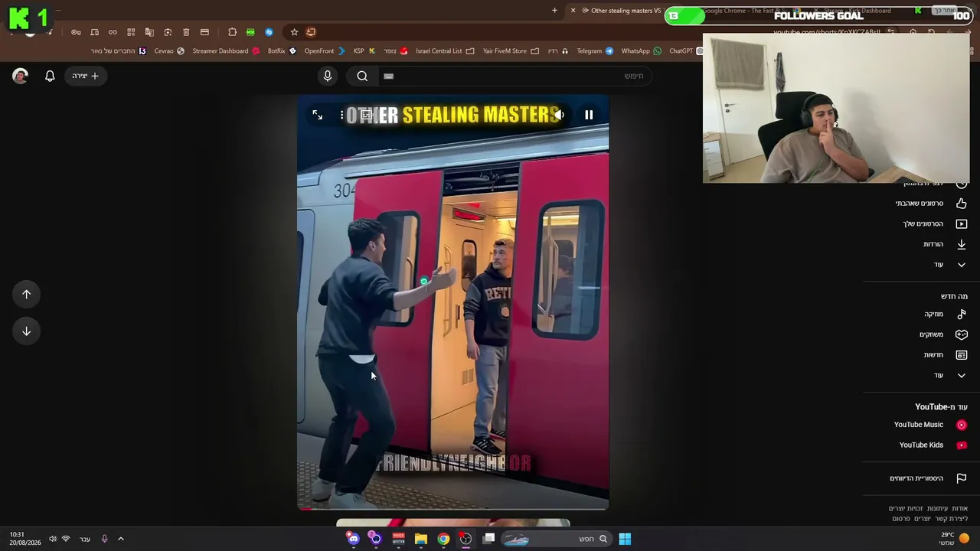Open Google Chrome from the taskbar
Screen dimensions: 980x551
pos(443,539)
